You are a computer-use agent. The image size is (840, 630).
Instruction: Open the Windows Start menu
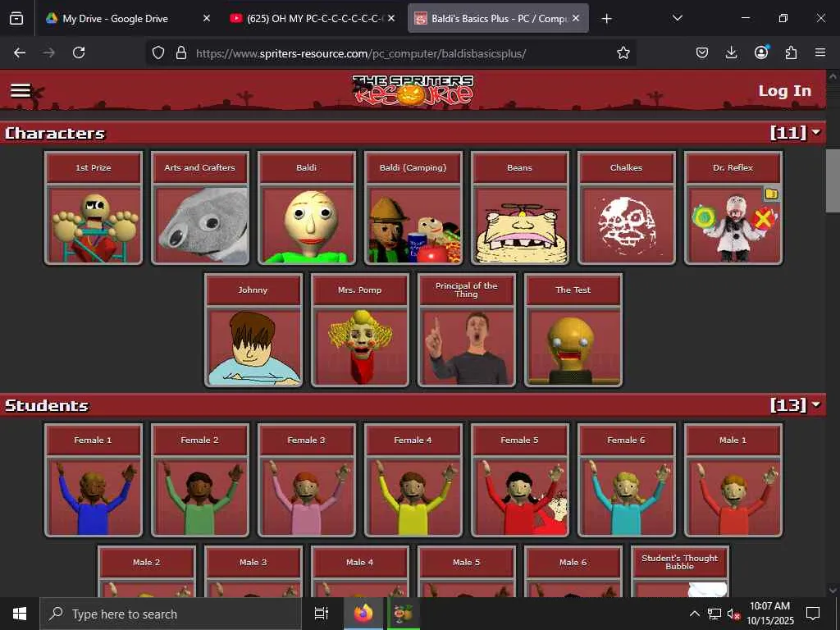tap(20, 614)
